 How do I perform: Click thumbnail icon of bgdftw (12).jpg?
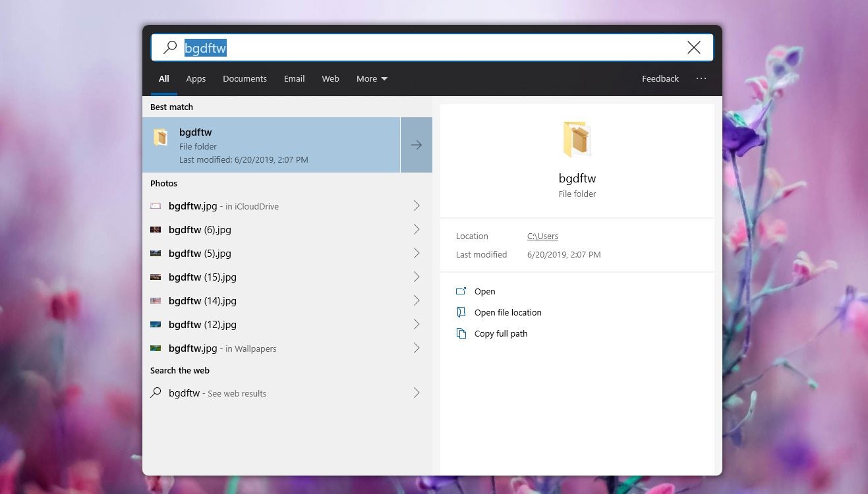(x=156, y=325)
